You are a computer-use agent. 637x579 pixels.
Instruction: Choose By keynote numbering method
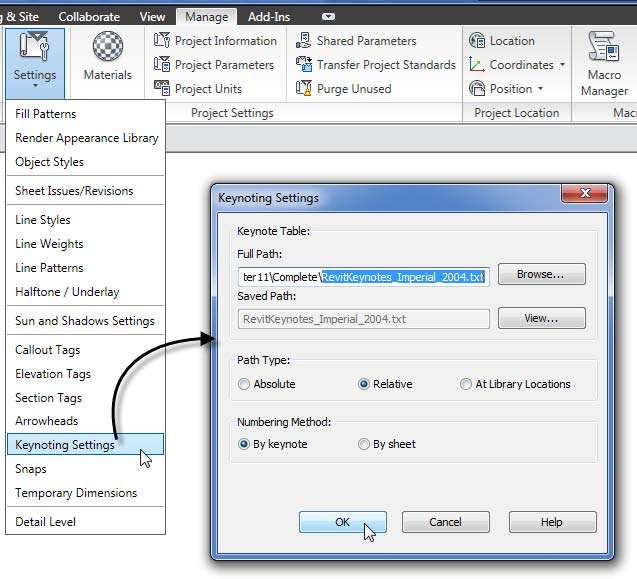pos(244,444)
